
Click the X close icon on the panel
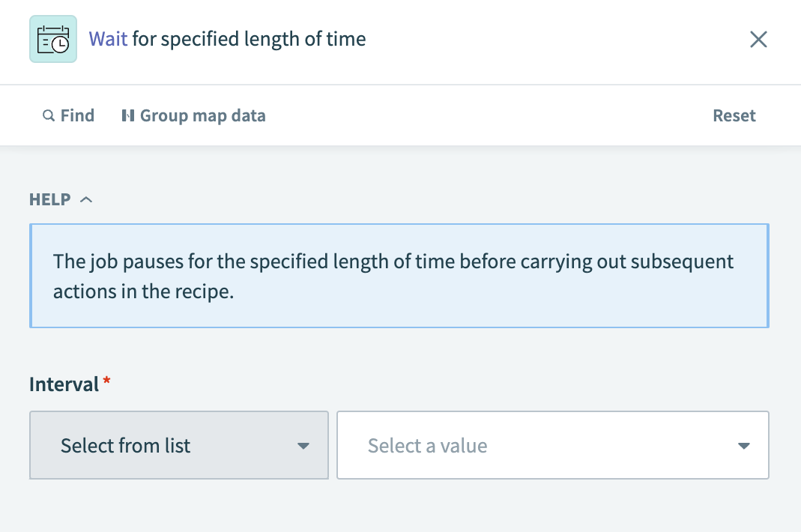758,40
